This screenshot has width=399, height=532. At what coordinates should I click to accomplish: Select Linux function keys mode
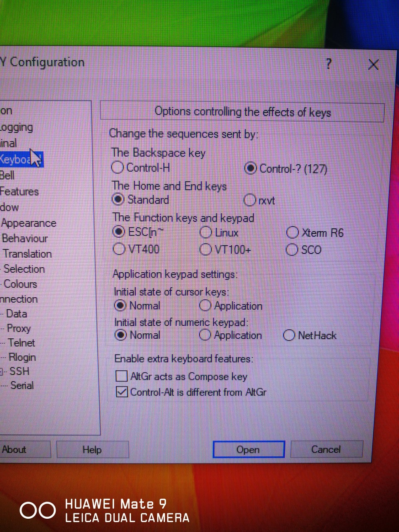pos(206,232)
